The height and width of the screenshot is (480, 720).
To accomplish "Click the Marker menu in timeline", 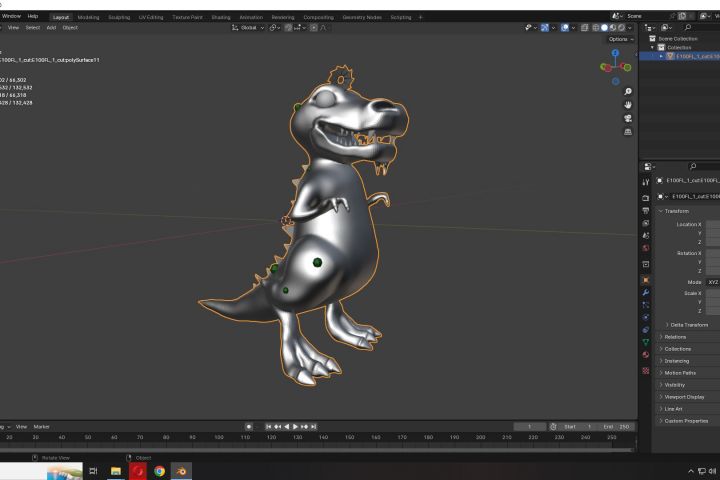I will tap(42, 427).
